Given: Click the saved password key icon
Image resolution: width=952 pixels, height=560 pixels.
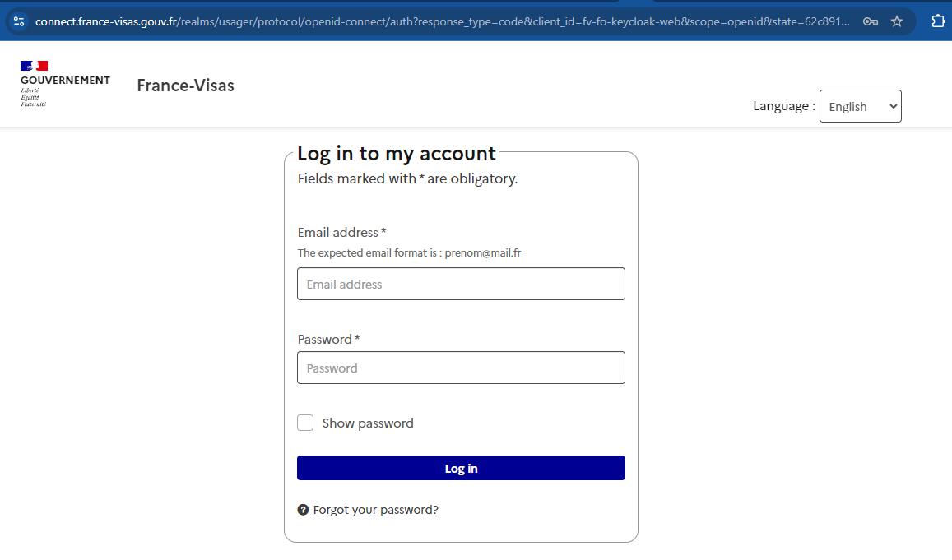Looking at the screenshot, I should [x=870, y=21].
